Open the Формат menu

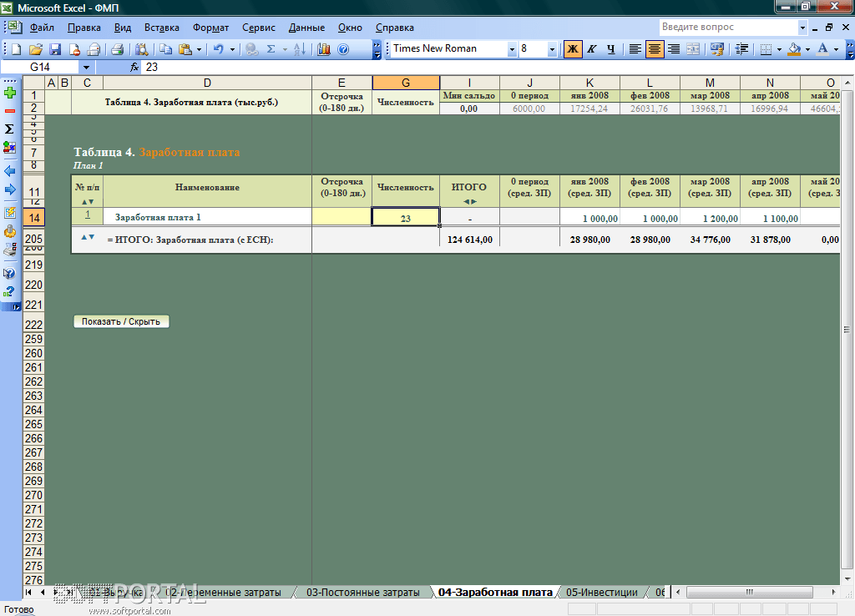(x=210, y=28)
